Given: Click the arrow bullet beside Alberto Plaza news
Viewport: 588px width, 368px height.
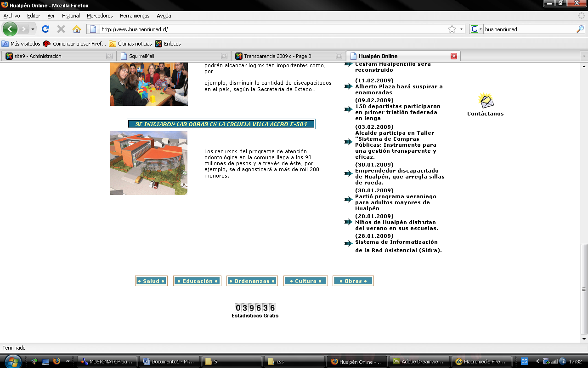Looking at the screenshot, I should (348, 86).
